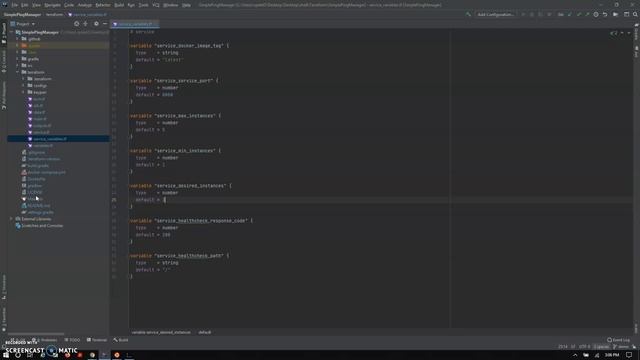The height and width of the screenshot is (360, 640).
Task: Click the Debug icon in toolbar
Action: 531,15
